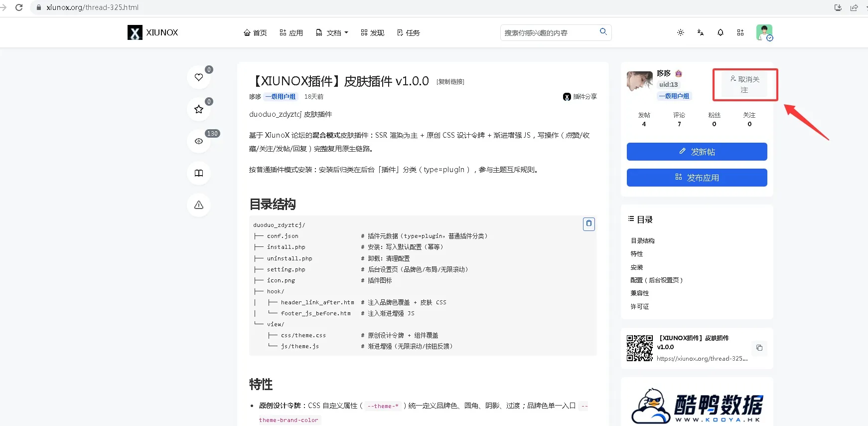
Task: Click the XIUNOX logo
Action: tap(152, 32)
